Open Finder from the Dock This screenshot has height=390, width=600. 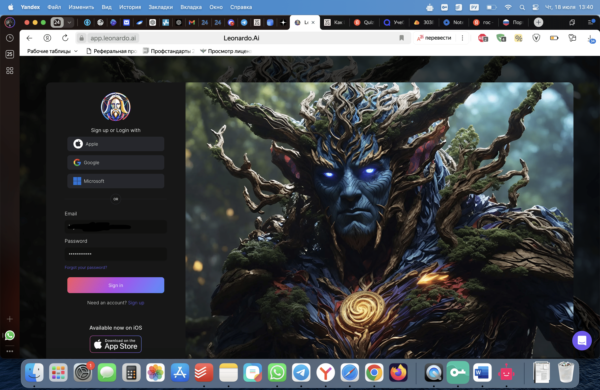coord(34,372)
